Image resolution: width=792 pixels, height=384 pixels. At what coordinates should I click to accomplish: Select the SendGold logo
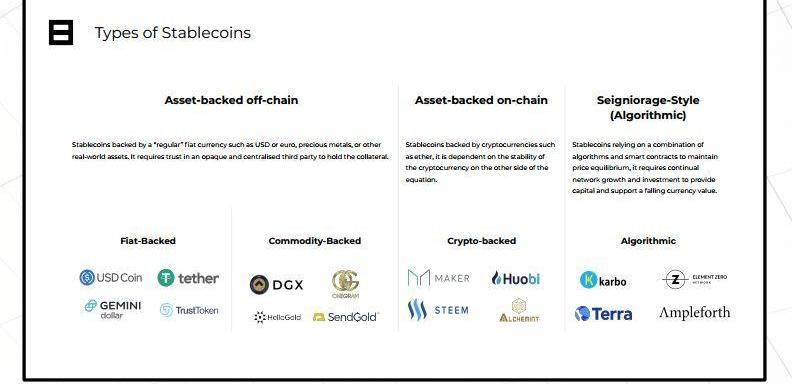(345, 317)
